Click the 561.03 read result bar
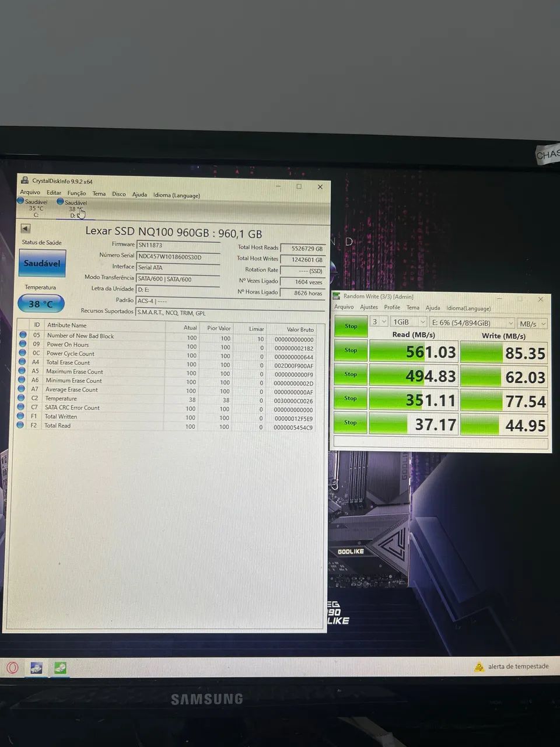Viewport: 560px width, 747px height. (414, 352)
